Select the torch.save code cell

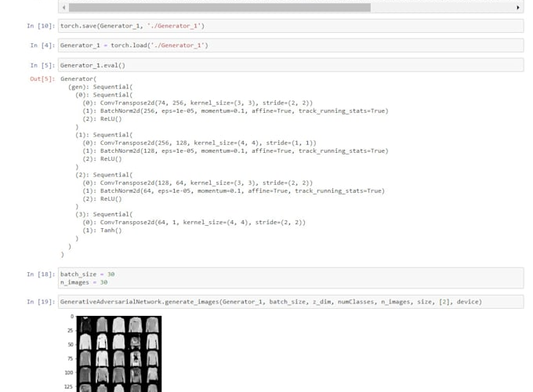pos(290,26)
